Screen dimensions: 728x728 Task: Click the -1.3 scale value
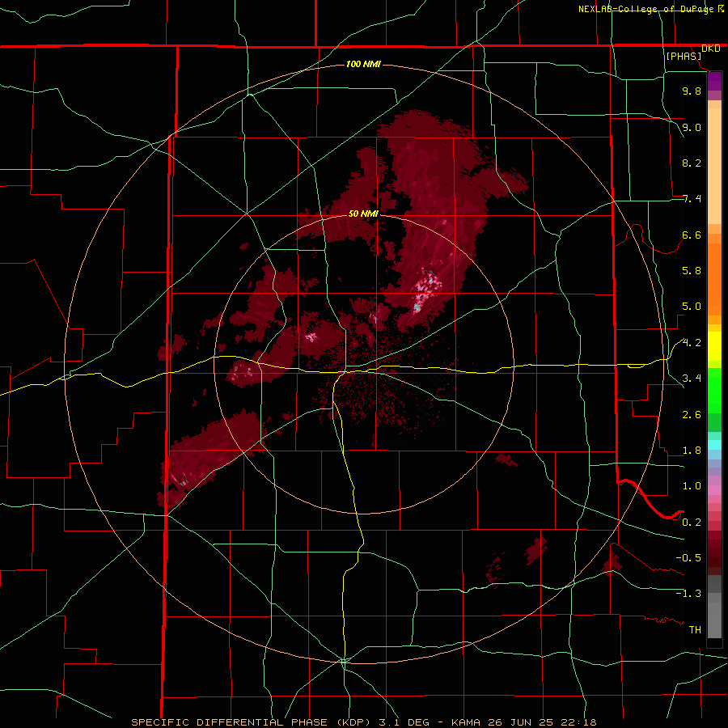688,594
